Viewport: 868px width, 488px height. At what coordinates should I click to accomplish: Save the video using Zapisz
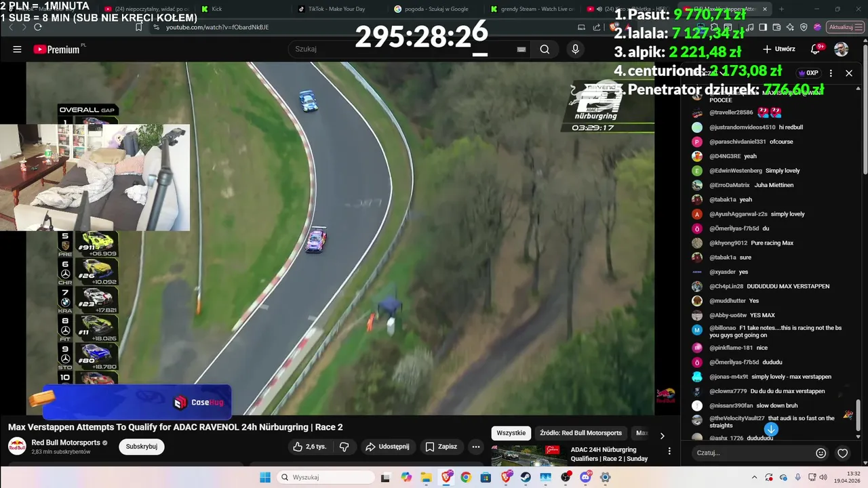[441, 447]
